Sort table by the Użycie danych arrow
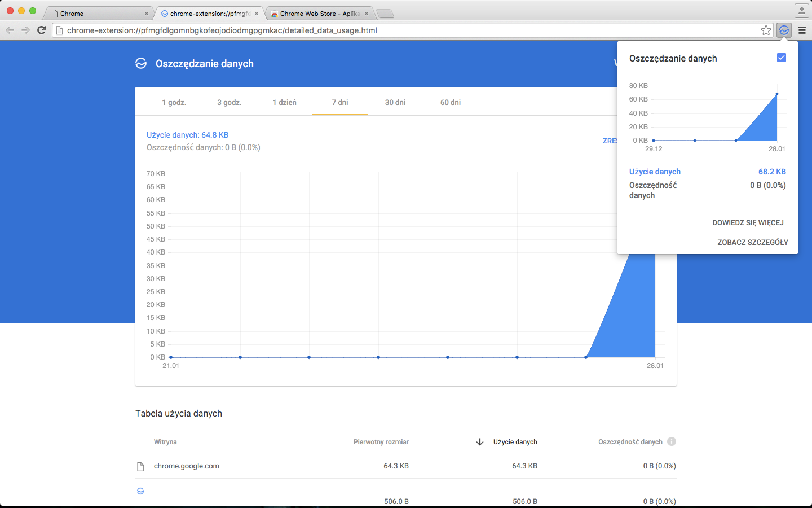 click(480, 442)
